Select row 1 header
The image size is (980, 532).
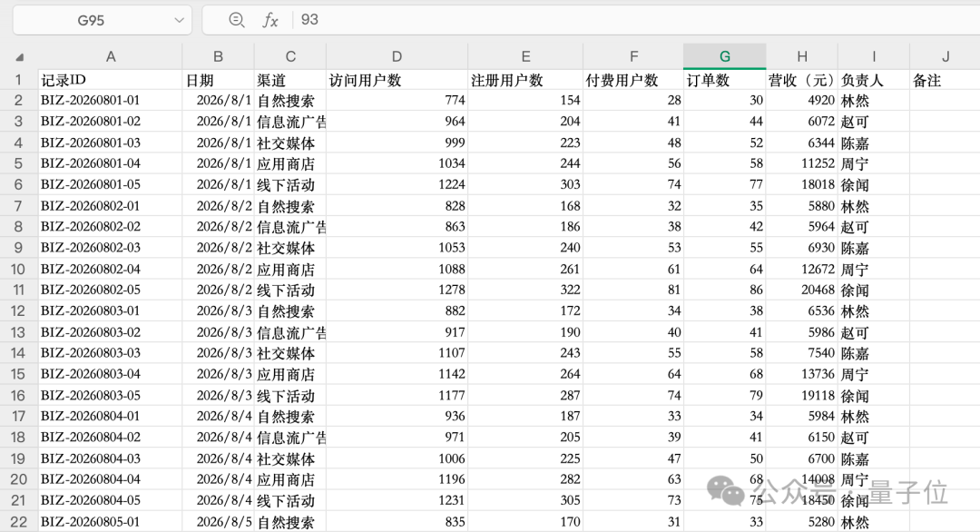pos(19,80)
